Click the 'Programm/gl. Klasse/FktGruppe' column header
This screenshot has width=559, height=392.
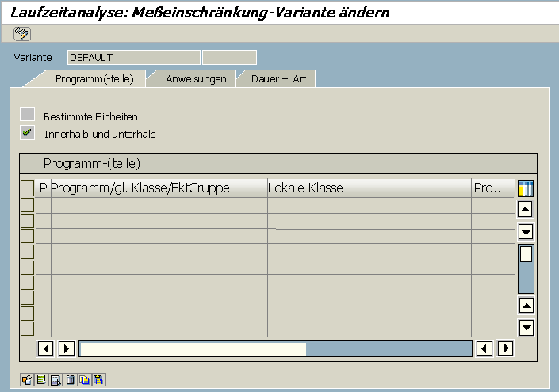[x=159, y=188]
